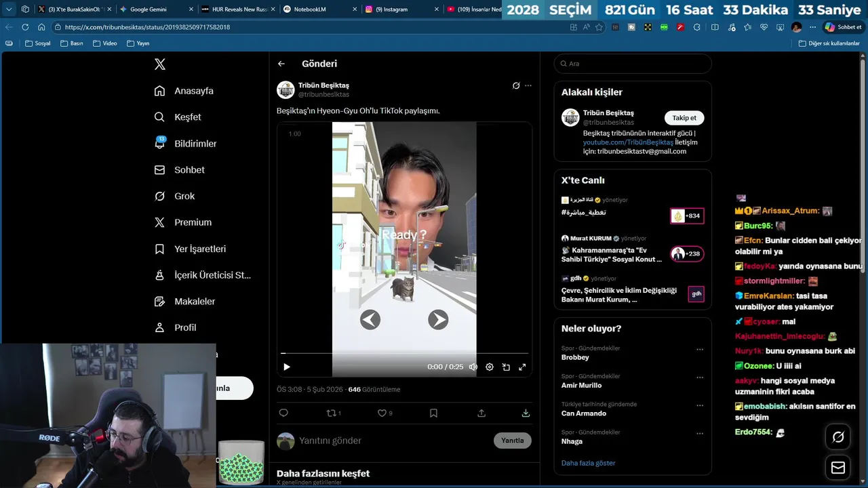Open Sohbet et Copilot button

(843, 27)
